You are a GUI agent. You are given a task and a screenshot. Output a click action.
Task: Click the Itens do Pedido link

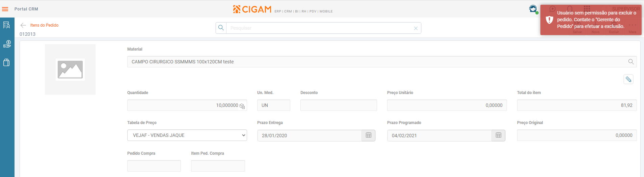click(x=44, y=25)
